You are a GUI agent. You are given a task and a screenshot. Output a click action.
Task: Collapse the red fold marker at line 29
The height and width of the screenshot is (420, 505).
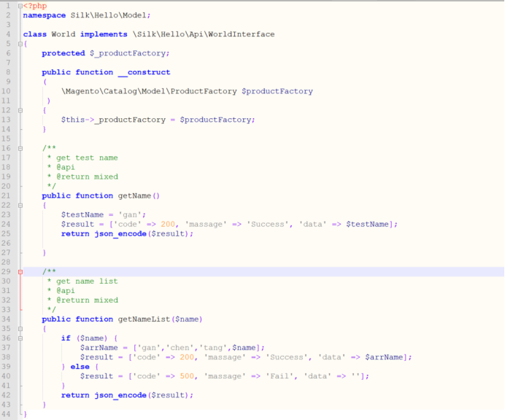coord(20,272)
